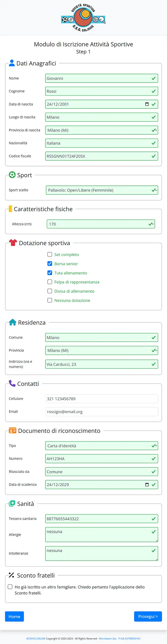Open the Sport scelto dropdown
This screenshot has width=167, height=644.
coord(102,190)
